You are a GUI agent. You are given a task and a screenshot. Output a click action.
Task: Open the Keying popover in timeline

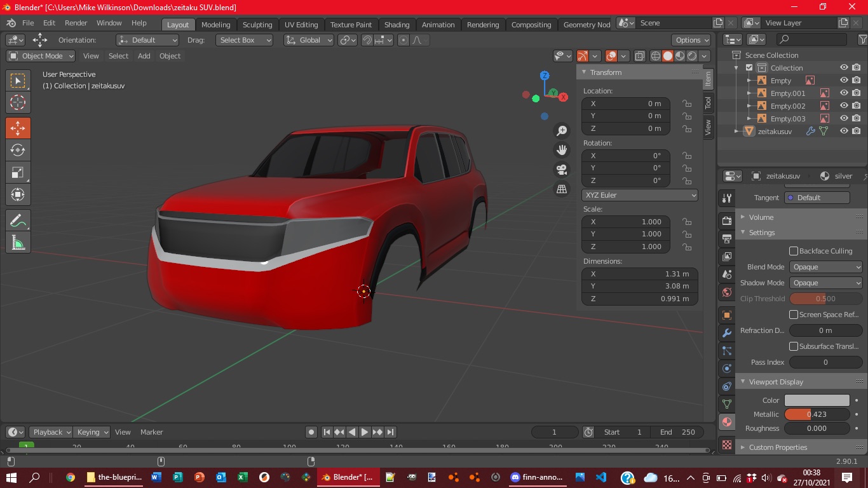point(92,432)
